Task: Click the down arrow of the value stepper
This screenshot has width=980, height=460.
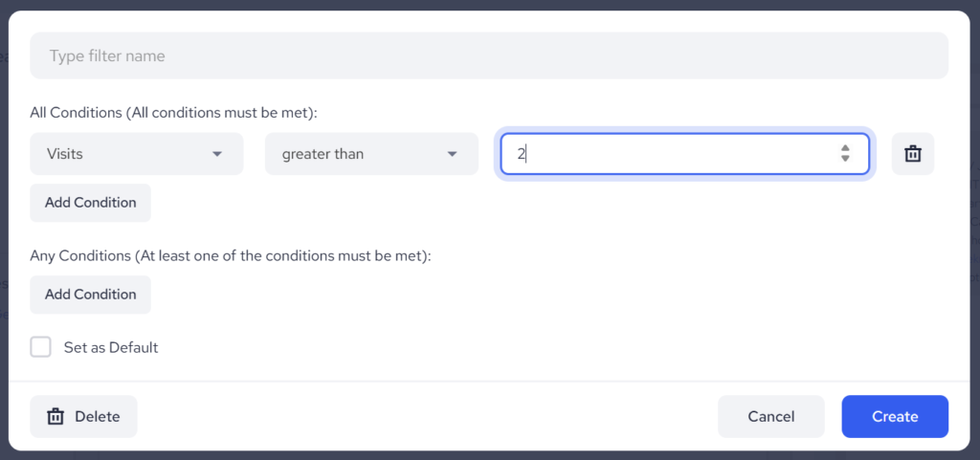Action: tap(845, 160)
